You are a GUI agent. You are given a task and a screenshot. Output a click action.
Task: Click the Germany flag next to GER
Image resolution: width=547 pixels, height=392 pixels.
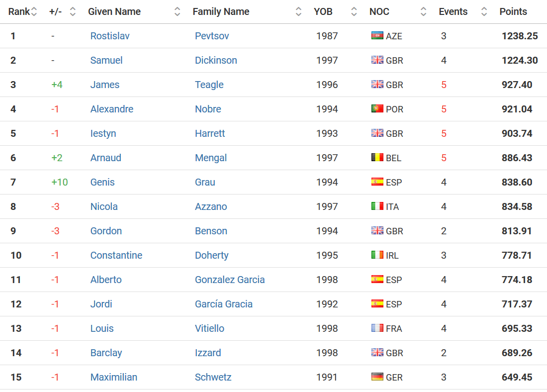point(377,377)
